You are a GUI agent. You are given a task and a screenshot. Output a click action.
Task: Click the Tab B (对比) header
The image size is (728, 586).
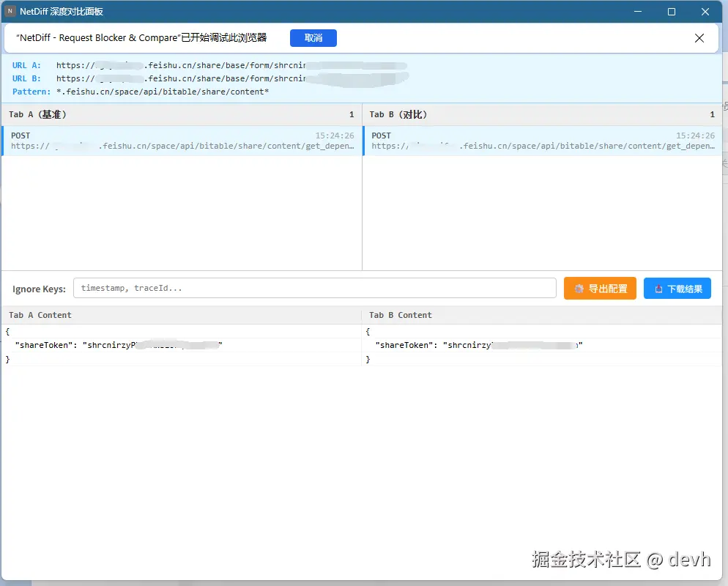click(542, 114)
